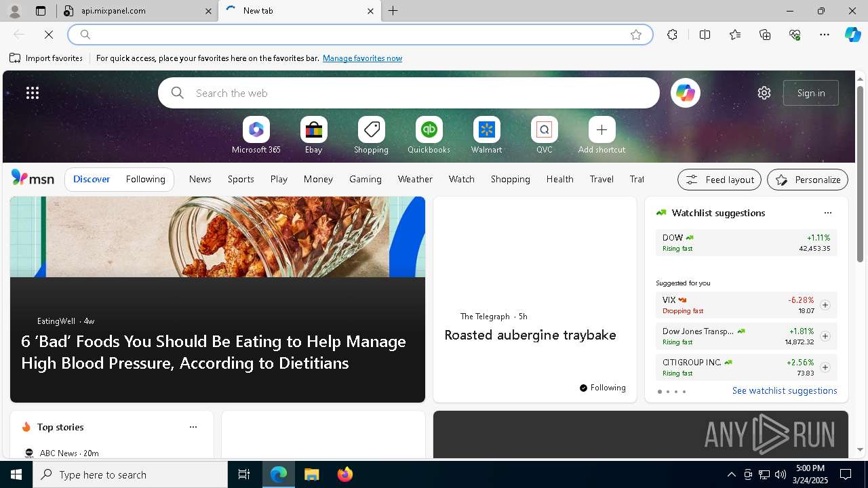Open Settings and more ellipsis
Image resolution: width=868 pixels, height=488 pixels.
pos(825,35)
